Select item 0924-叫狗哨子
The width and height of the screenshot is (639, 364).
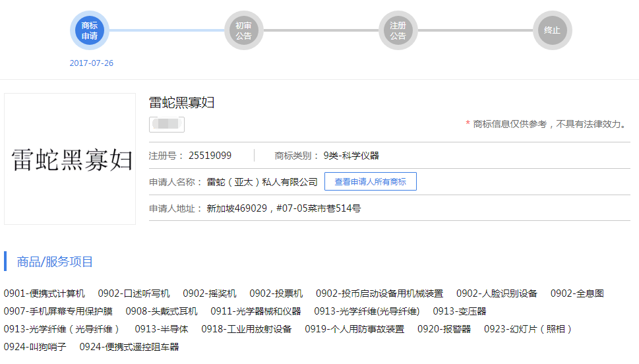tap(35, 347)
